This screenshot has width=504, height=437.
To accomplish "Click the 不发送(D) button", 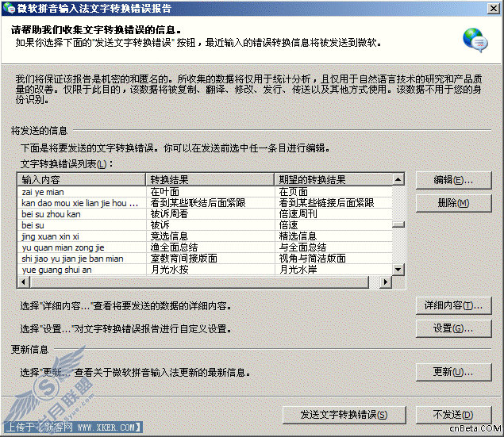I will tap(453, 415).
